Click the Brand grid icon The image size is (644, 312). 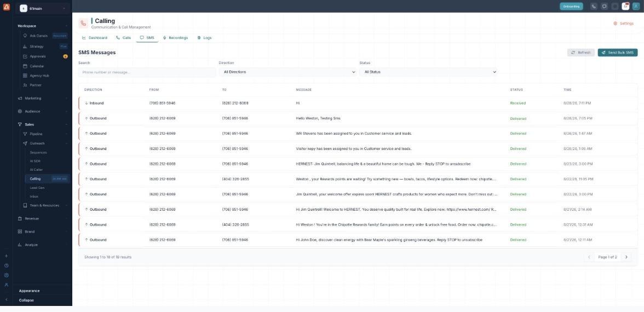click(x=20, y=232)
